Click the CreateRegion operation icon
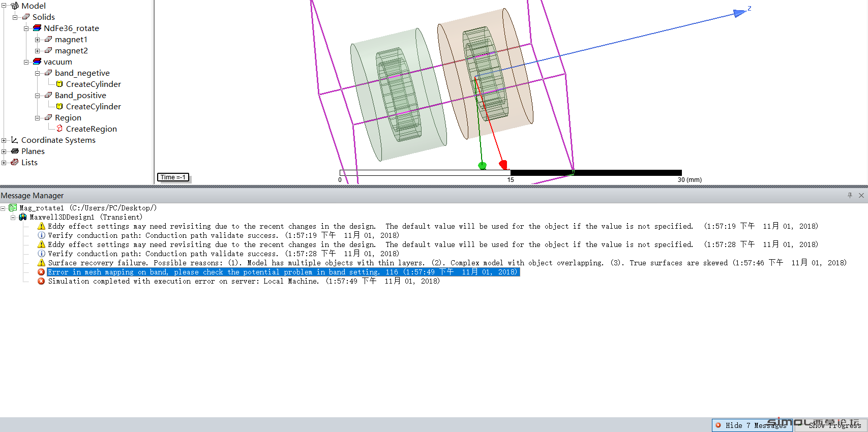Screen dimensions: 868x432 pyautogui.click(x=59, y=129)
